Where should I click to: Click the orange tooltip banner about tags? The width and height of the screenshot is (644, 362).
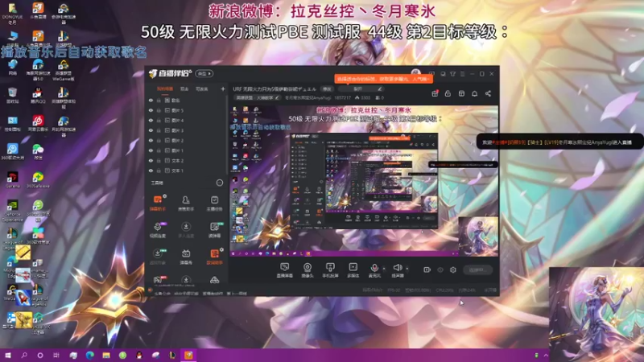[x=384, y=78]
